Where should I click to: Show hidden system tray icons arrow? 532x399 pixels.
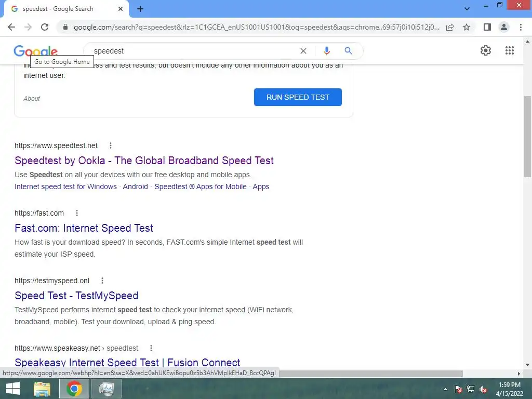coord(445,389)
